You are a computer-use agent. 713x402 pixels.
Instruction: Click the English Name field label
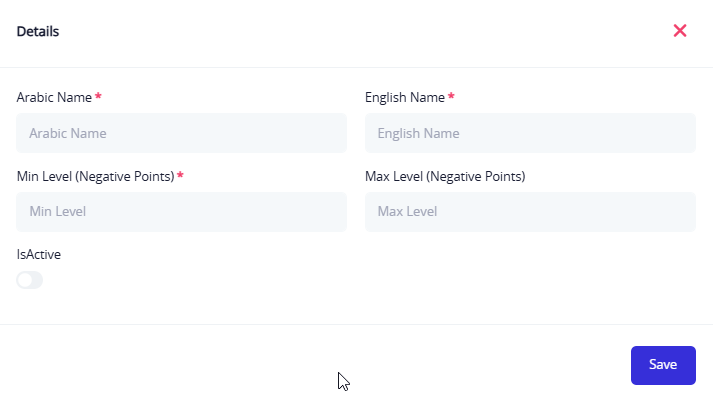[x=404, y=98]
